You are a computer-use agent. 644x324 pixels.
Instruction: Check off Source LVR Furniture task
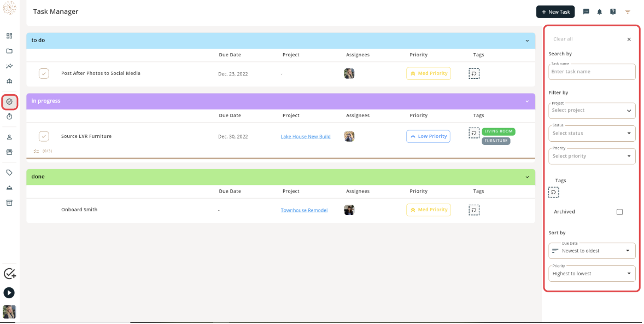tap(44, 136)
